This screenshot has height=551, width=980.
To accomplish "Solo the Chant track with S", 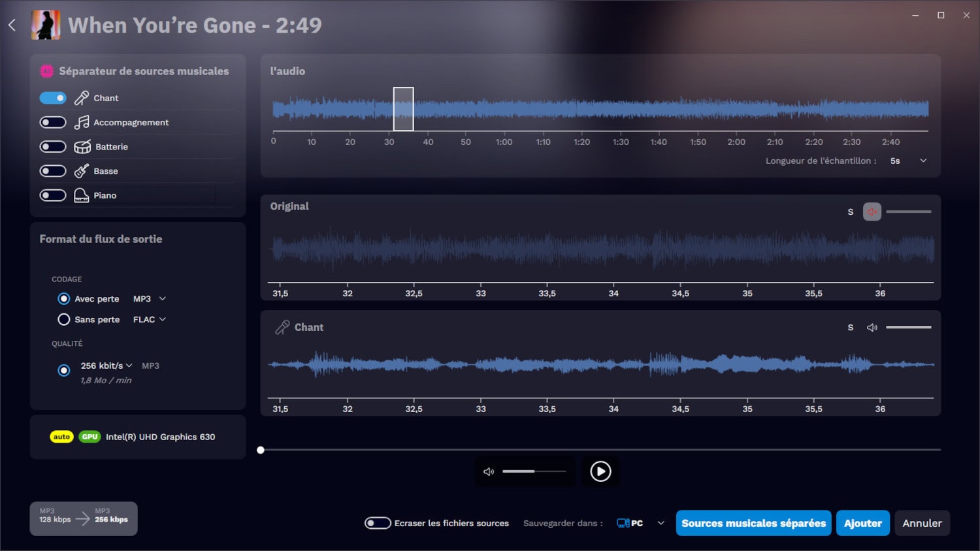I will point(850,327).
